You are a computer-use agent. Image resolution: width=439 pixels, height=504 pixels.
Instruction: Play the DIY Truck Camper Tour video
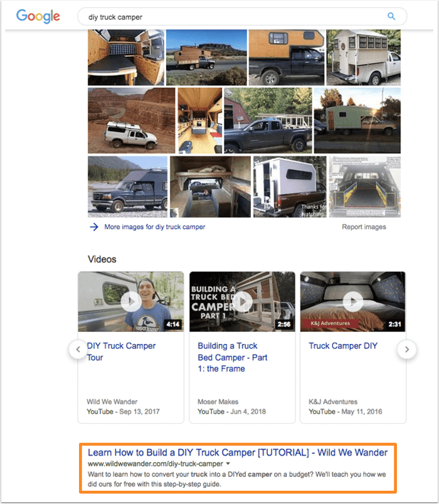coord(131,301)
